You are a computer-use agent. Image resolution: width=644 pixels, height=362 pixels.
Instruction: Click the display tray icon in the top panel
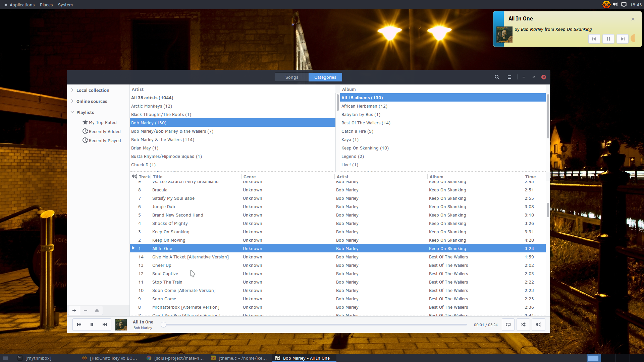click(624, 5)
